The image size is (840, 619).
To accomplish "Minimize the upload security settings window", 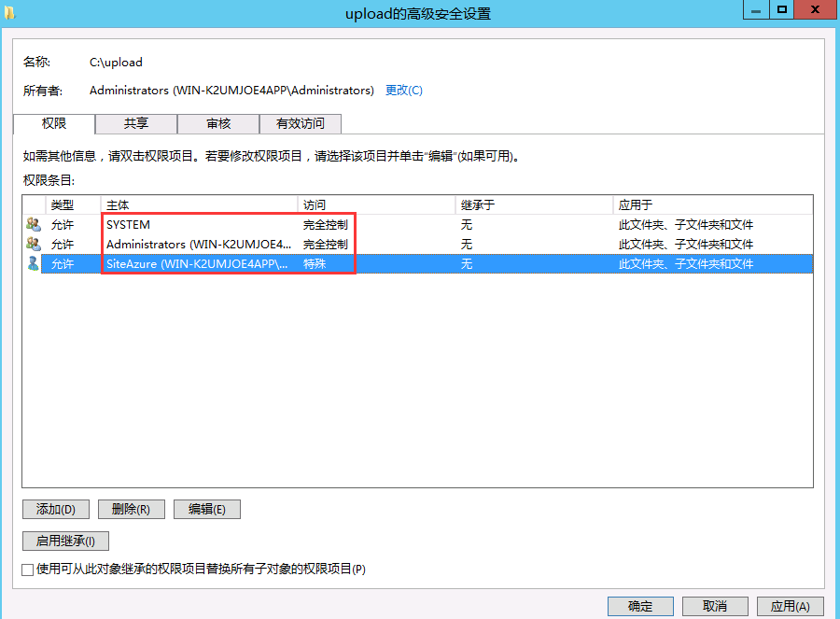I will pyautogui.click(x=756, y=9).
